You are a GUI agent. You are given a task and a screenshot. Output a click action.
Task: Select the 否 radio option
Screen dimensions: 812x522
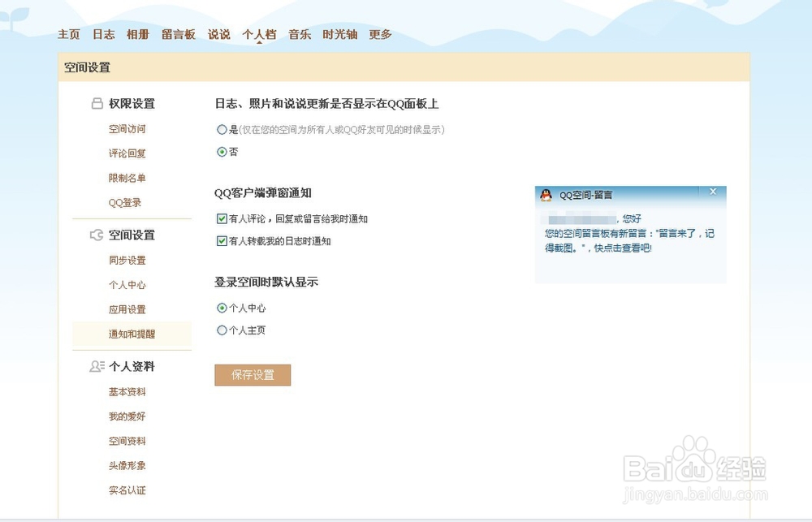coord(222,152)
